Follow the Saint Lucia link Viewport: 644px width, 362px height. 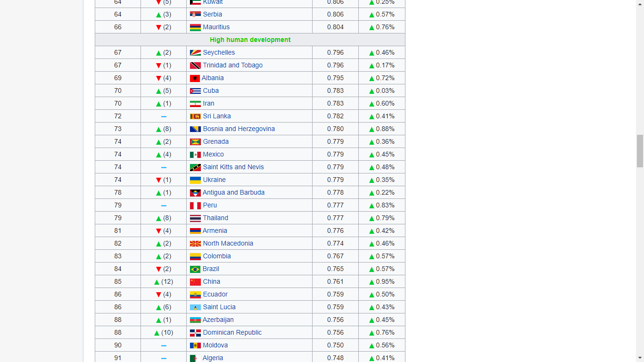click(219, 307)
